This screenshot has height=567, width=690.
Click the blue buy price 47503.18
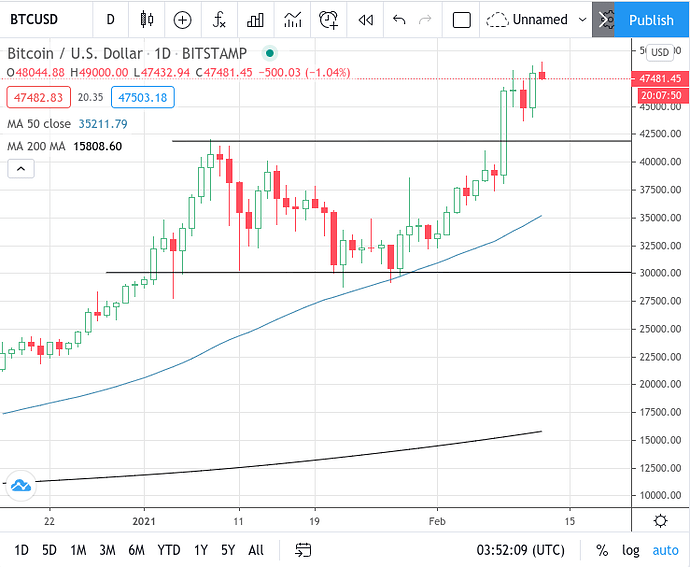(143, 97)
